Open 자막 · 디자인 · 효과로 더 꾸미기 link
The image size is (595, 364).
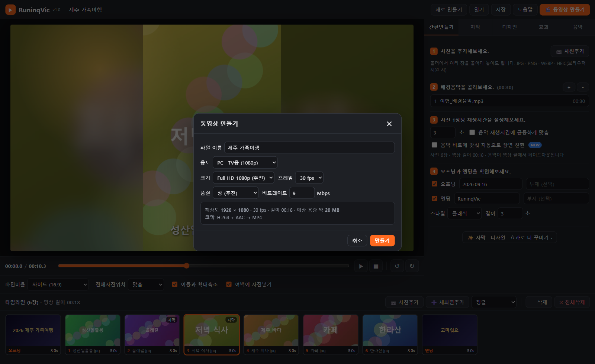coord(509,238)
